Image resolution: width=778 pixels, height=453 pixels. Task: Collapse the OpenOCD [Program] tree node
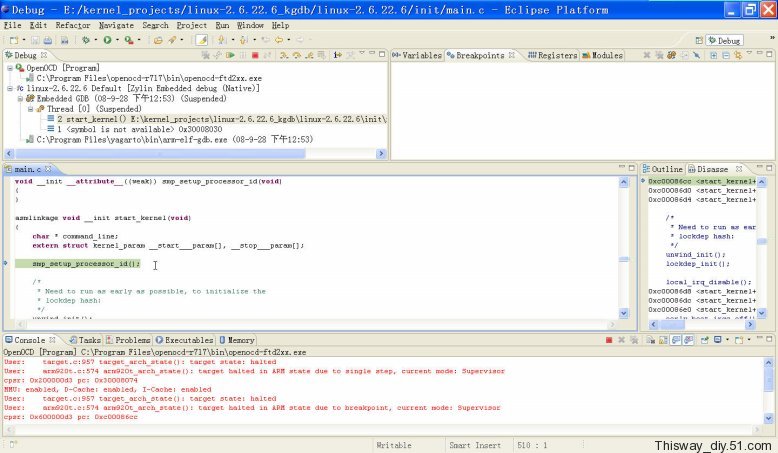pyautogui.click(x=10, y=68)
